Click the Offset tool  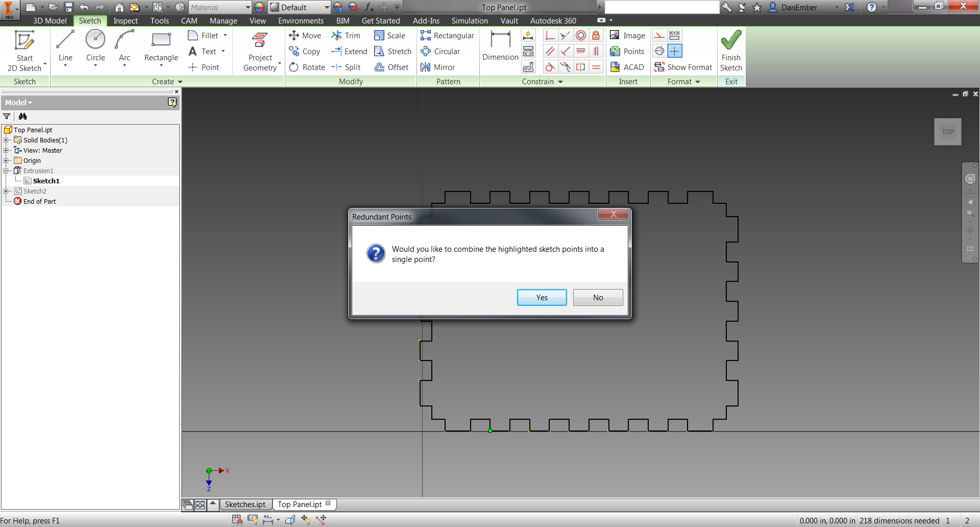391,67
